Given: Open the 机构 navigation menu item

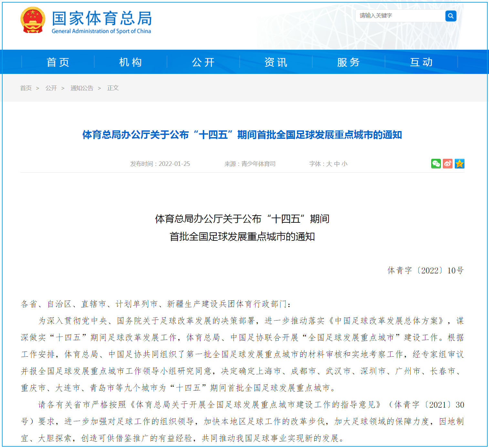Looking at the screenshot, I should tap(130, 62).
